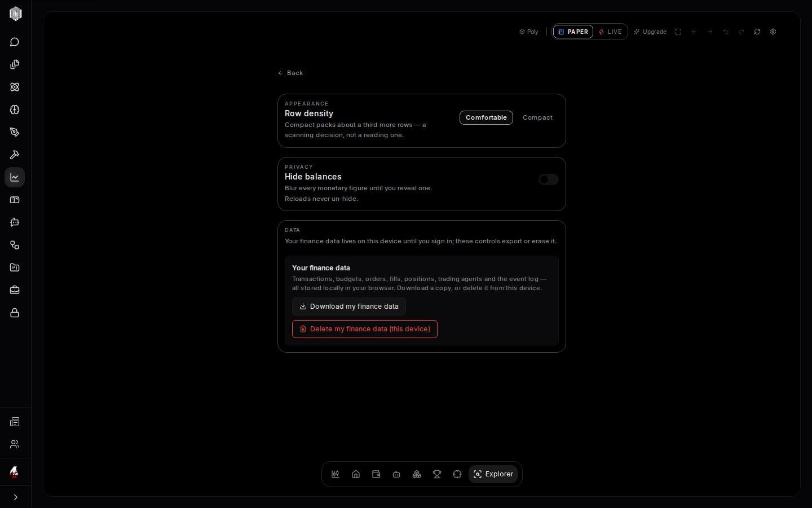Open the robot icon in left sidebar
812x508 pixels.
(15, 222)
